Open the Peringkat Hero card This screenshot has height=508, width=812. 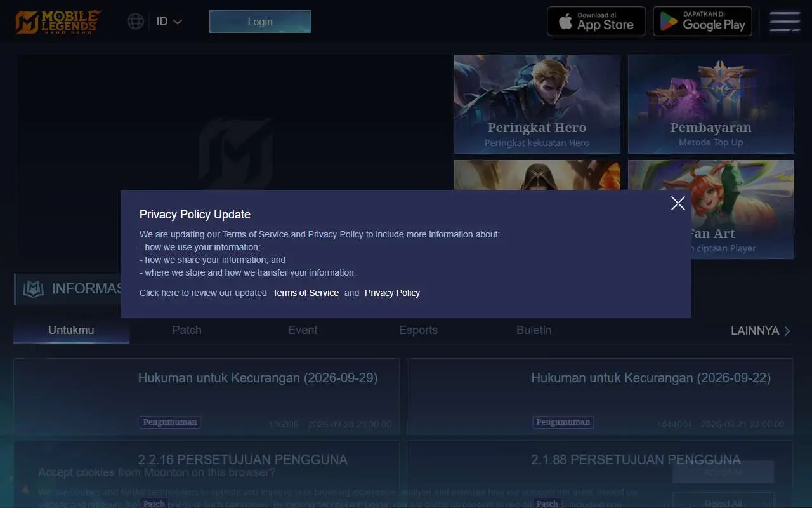click(537, 104)
